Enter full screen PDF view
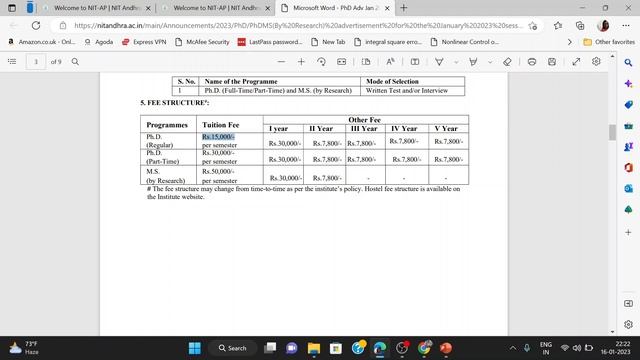 click(576, 62)
